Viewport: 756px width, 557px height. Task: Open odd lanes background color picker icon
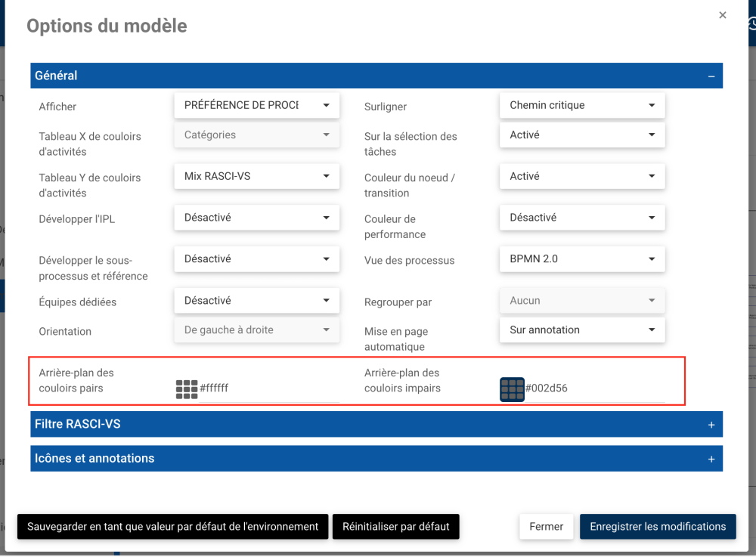coord(512,389)
